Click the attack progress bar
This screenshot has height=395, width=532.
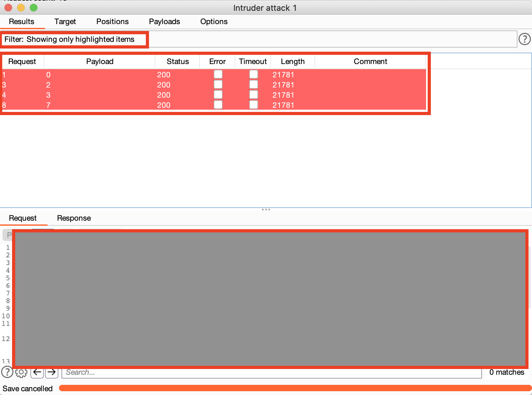point(295,388)
